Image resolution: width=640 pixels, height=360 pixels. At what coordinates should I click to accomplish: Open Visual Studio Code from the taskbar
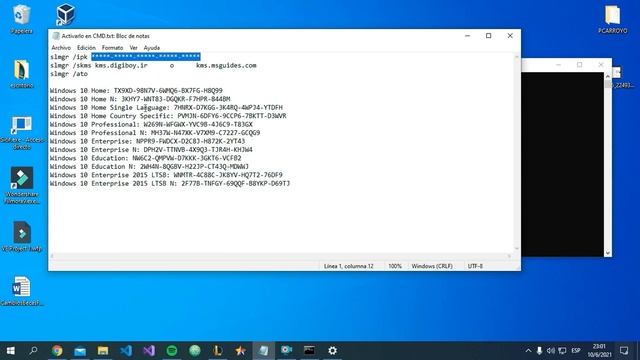point(126,351)
